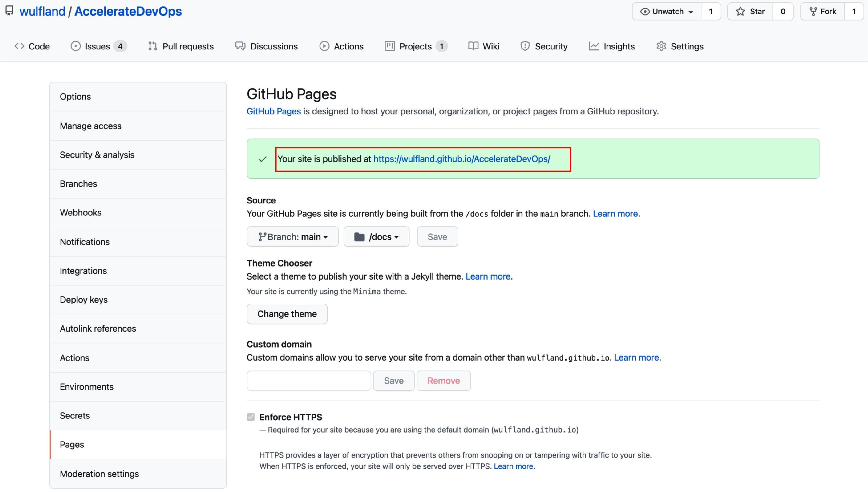Open the Unwatch dropdown
This screenshot has width=868, height=492.
tap(666, 11)
